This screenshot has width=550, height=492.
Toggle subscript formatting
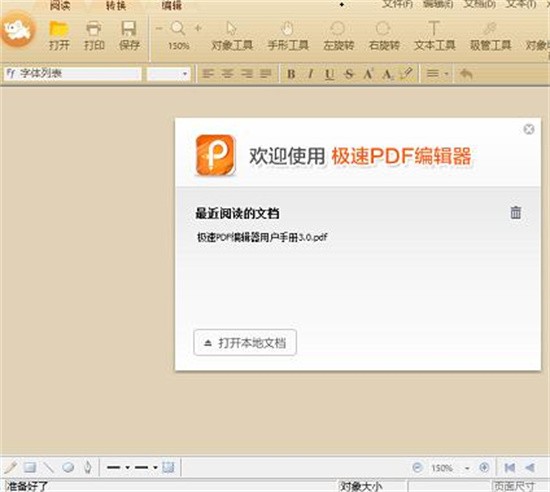(387, 74)
